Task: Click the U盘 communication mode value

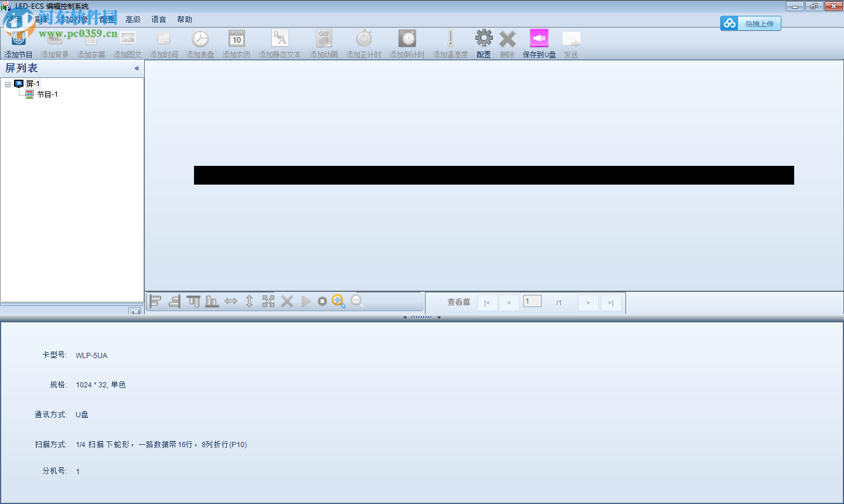Action: click(82, 415)
